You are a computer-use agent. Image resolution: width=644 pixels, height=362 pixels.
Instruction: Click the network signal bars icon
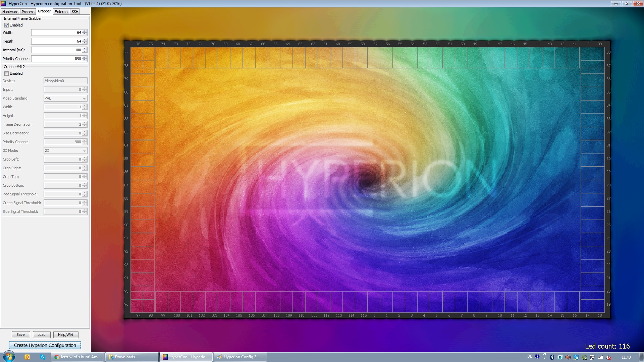click(x=600, y=357)
